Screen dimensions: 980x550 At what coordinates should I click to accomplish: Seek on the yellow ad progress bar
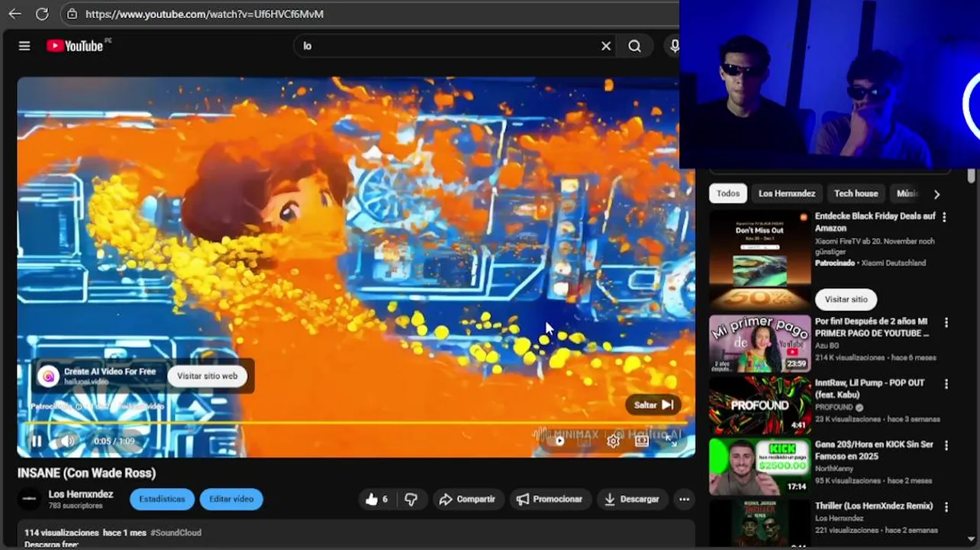click(356, 422)
